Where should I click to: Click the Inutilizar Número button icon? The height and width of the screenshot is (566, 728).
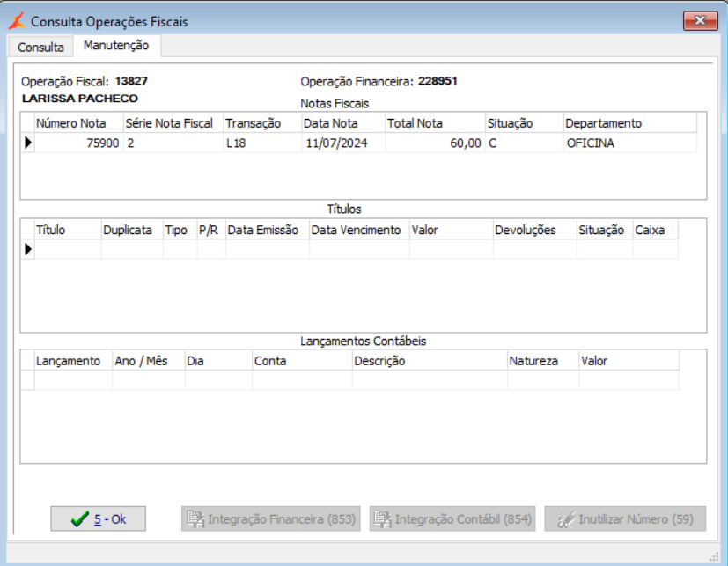[x=566, y=519]
